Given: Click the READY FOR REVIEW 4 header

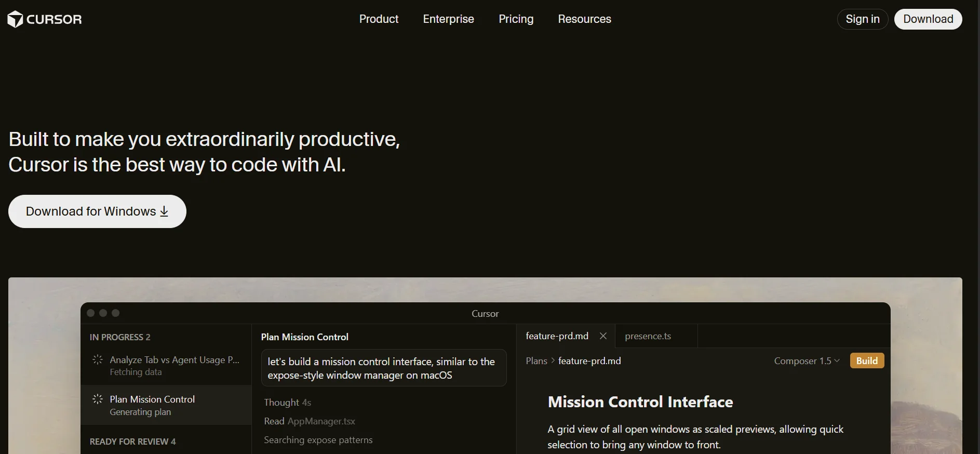Looking at the screenshot, I should 132,442.
